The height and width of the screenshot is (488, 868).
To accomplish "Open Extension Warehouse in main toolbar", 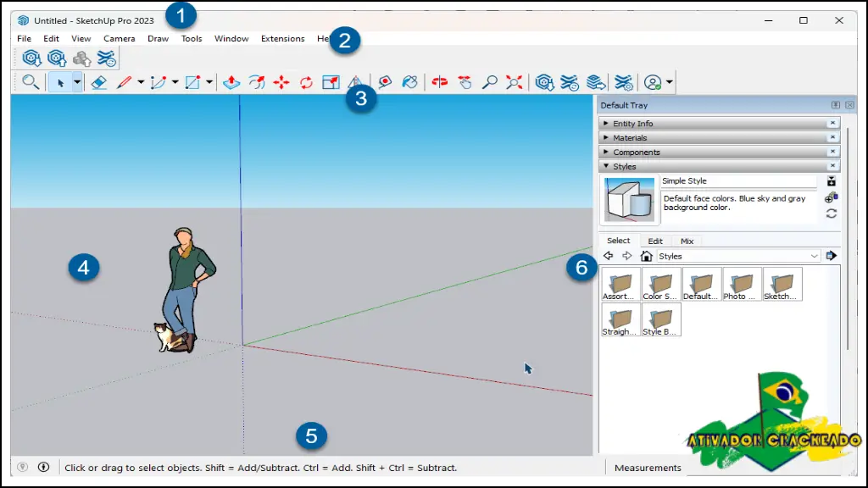I will coord(570,82).
